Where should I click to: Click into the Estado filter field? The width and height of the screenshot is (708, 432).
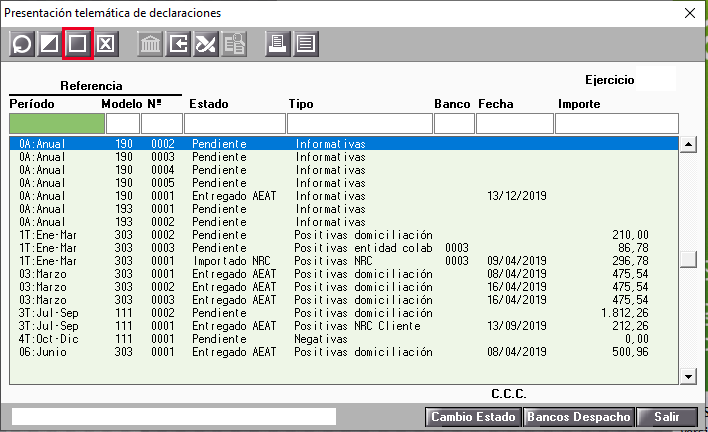point(235,124)
